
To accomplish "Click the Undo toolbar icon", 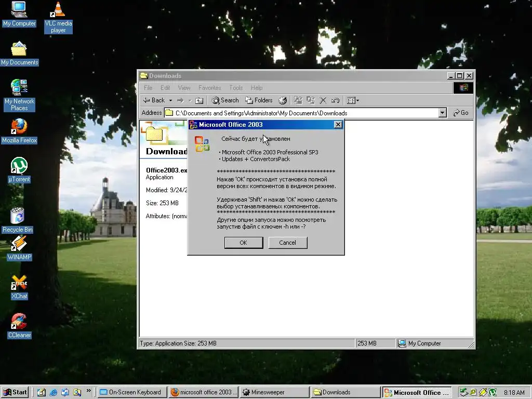I will 335,100.
